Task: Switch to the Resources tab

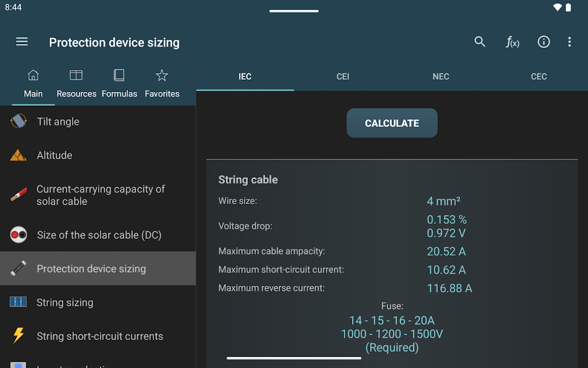Action: tap(76, 84)
